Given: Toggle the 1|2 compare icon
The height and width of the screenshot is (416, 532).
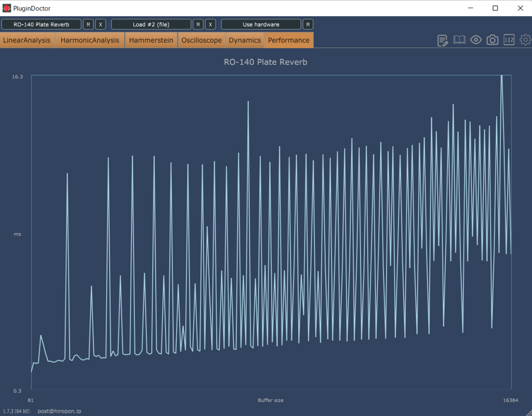Looking at the screenshot, I should (x=509, y=40).
